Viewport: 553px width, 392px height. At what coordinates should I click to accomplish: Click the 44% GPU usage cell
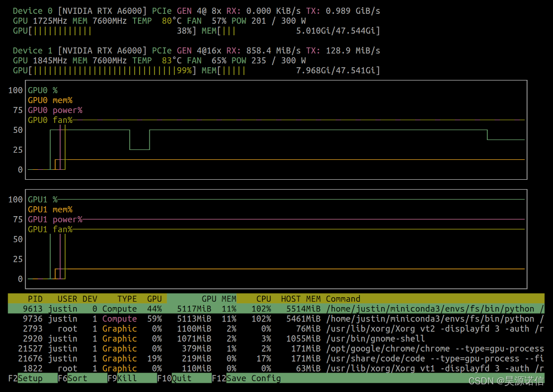point(155,309)
